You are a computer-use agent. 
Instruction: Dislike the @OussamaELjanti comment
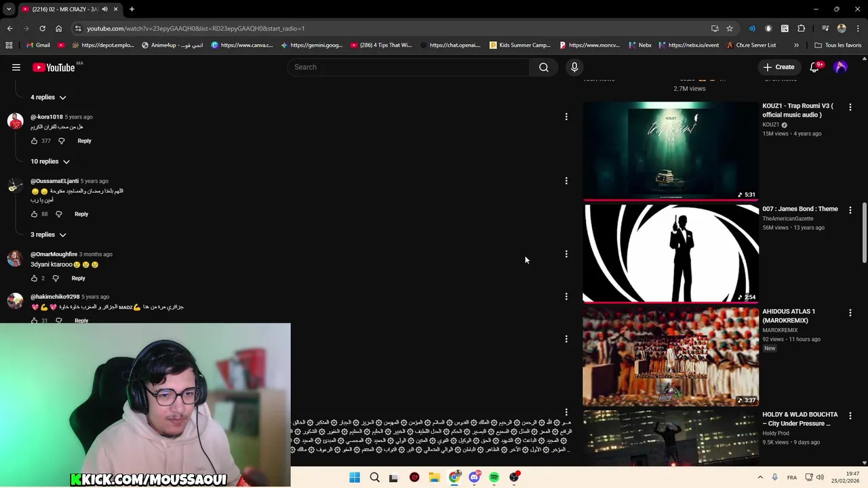click(59, 214)
